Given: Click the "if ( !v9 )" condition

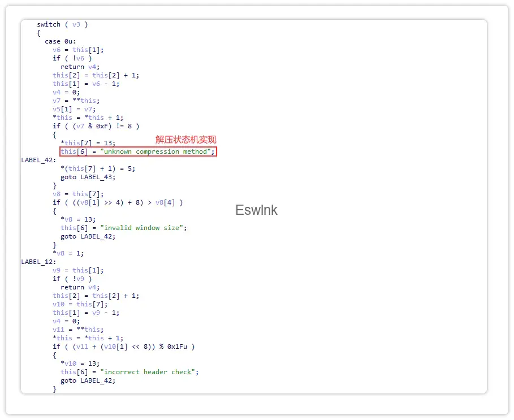Looking at the screenshot, I should point(72,279).
